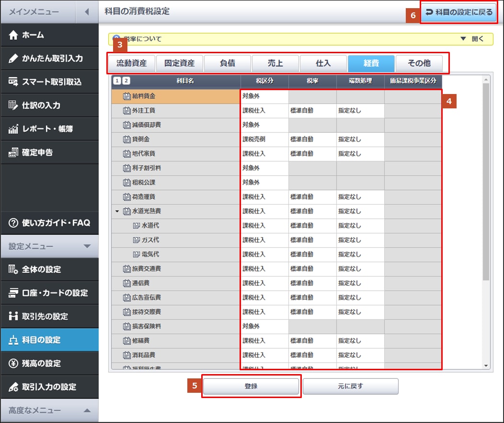Open レポート・帳簿 chart icon
504x423 pixels.
[x=13, y=129]
